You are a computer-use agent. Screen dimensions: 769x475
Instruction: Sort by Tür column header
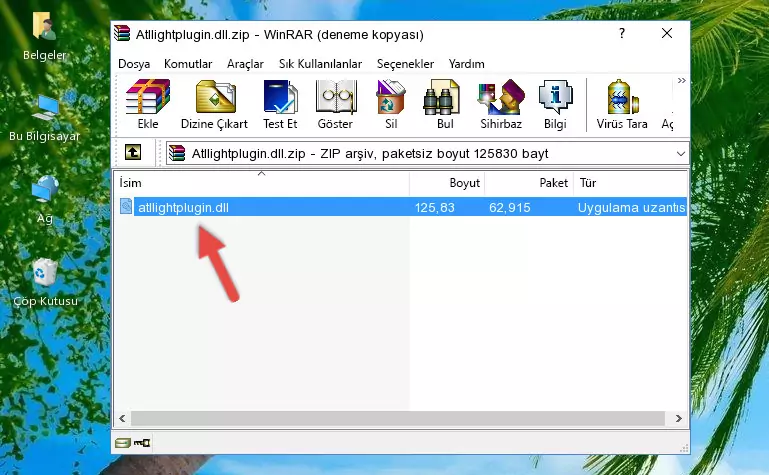[x=631, y=183]
